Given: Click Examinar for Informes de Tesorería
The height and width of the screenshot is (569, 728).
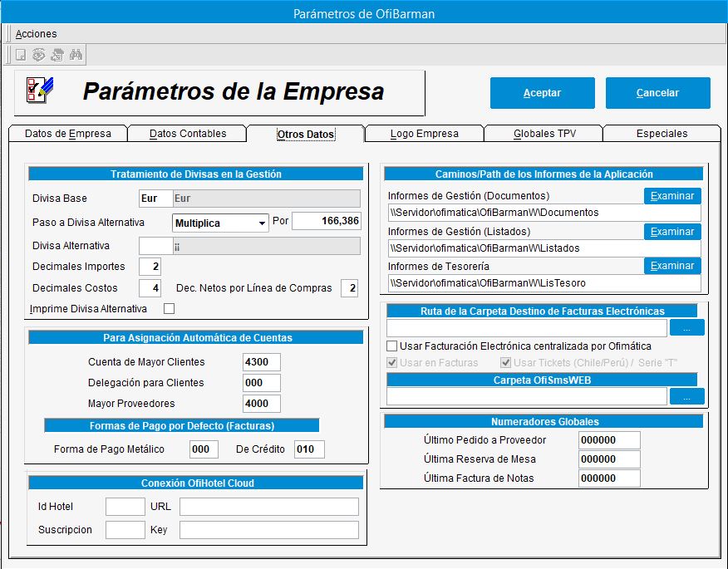Looking at the screenshot, I should pos(672,266).
